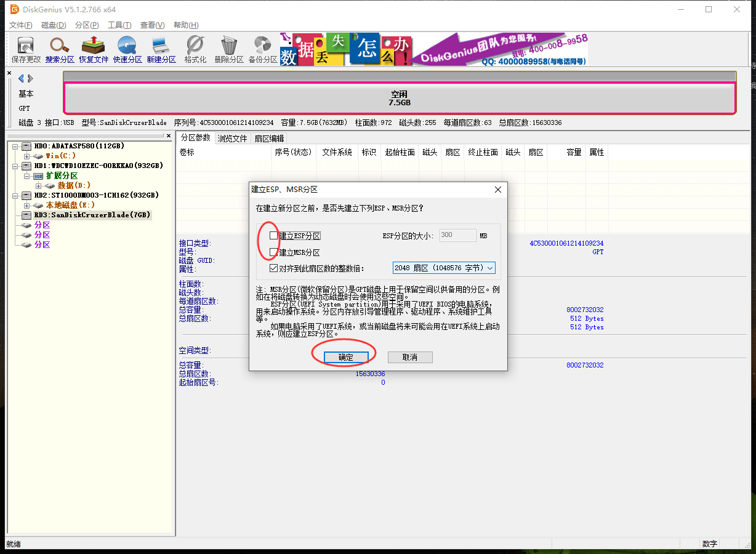Open the 工具(T) menu
Screen dimensions: 756x554
pos(119,25)
